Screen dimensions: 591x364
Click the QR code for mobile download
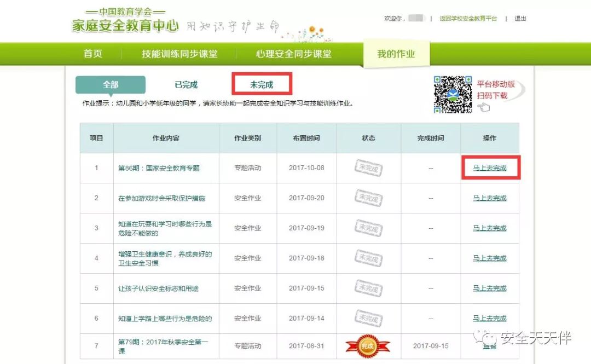[x=453, y=94]
